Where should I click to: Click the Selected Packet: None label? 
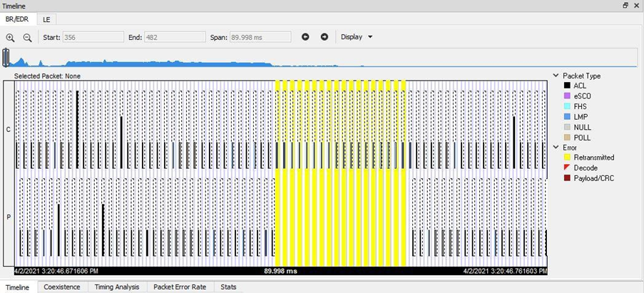(x=47, y=76)
